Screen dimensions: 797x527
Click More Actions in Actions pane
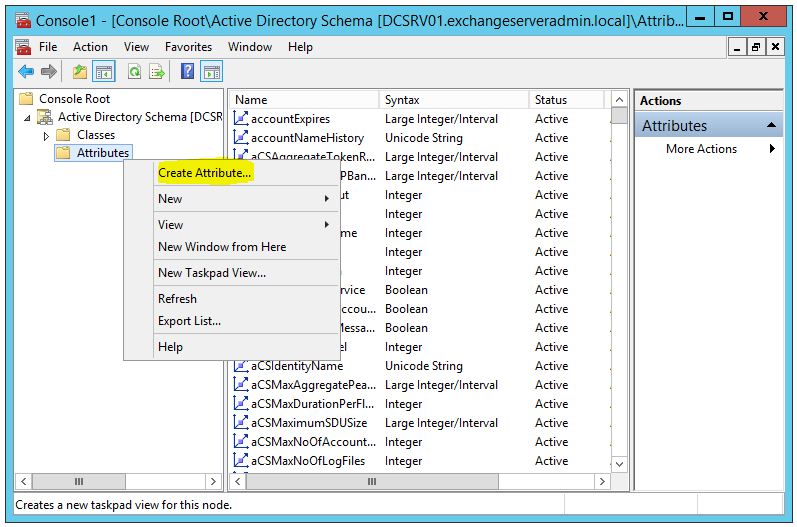(x=701, y=149)
